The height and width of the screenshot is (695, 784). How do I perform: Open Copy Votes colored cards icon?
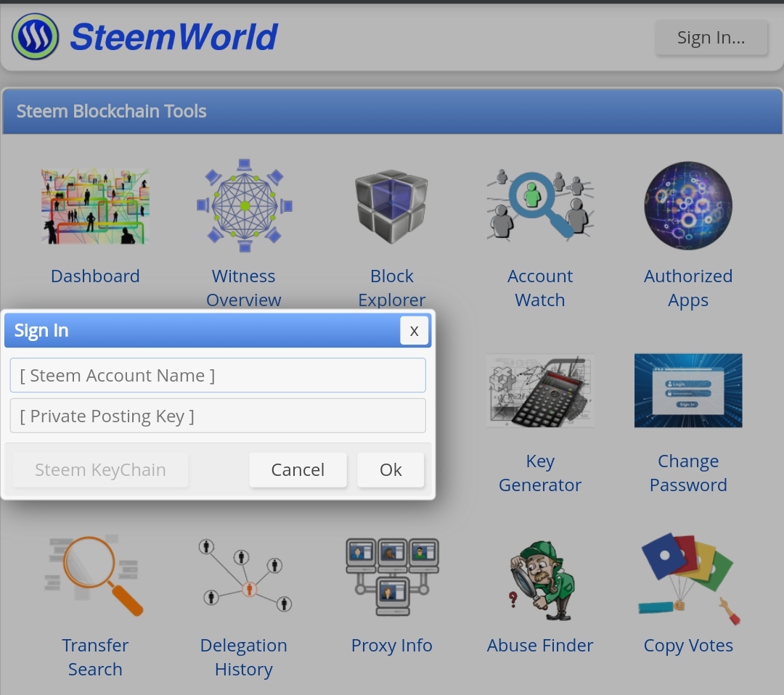click(x=688, y=580)
